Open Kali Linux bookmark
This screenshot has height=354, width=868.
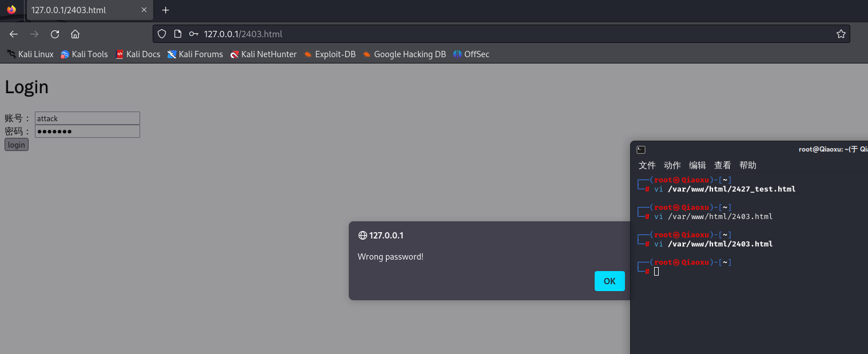pyautogui.click(x=30, y=54)
